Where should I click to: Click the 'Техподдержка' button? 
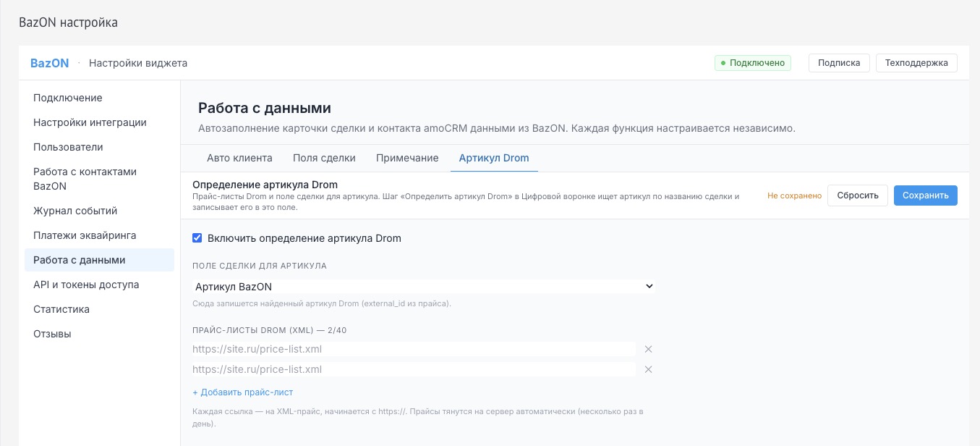pos(916,63)
